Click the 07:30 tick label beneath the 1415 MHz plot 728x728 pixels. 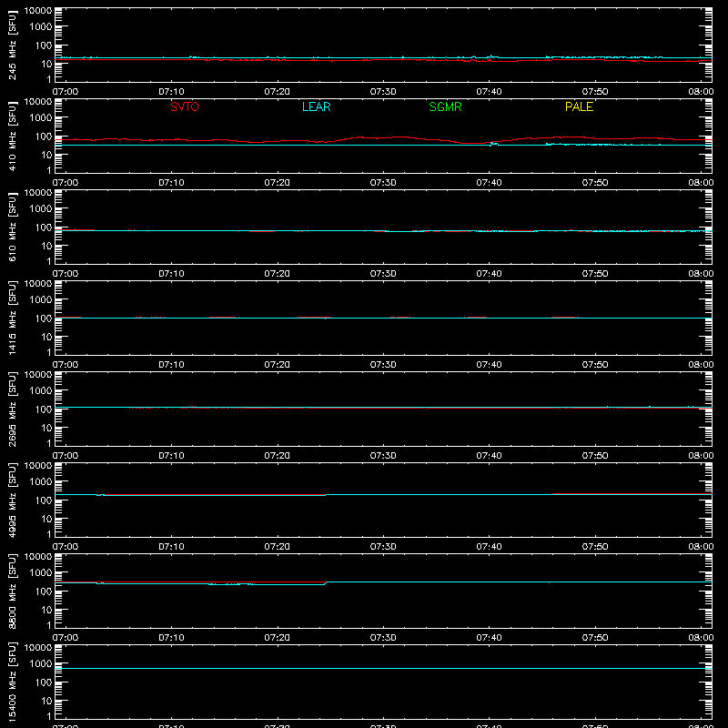click(x=383, y=365)
